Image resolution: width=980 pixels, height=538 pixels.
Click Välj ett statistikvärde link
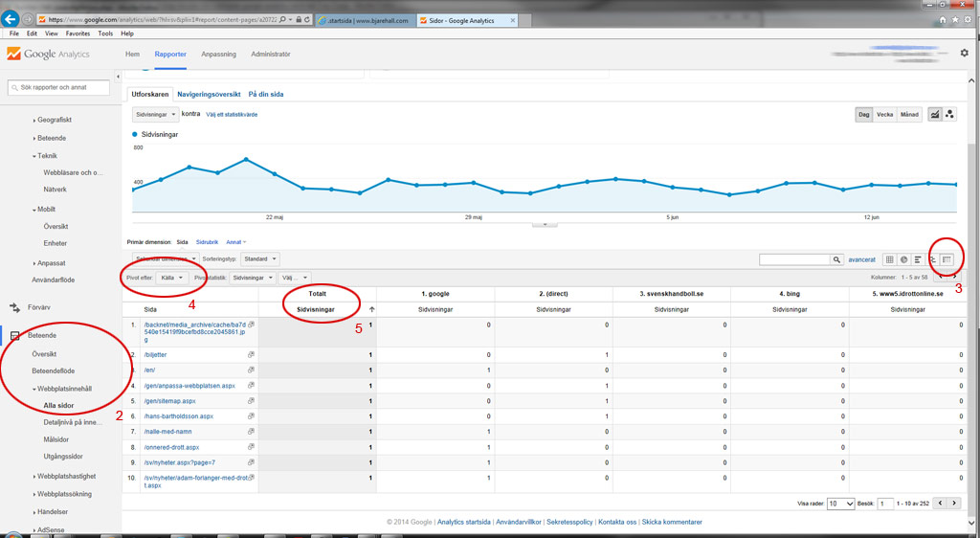tap(232, 115)
